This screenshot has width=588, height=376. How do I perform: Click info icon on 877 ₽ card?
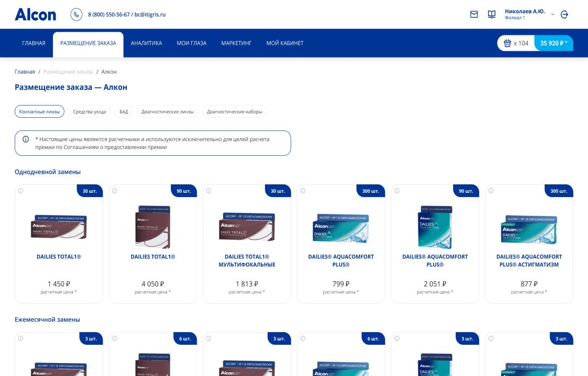click(x=491, y=191)
